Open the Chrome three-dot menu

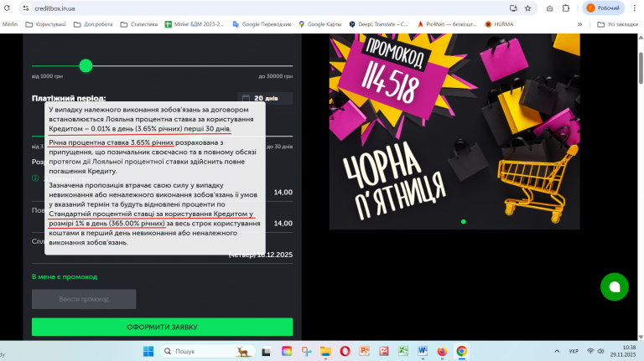click(634, 8)
